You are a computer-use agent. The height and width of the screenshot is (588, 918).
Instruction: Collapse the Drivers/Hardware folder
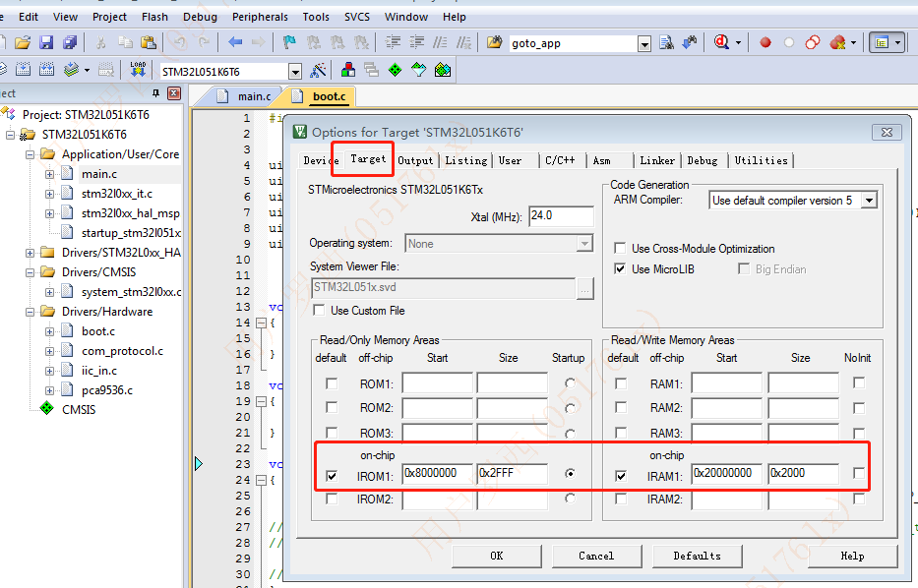point(30,312)
